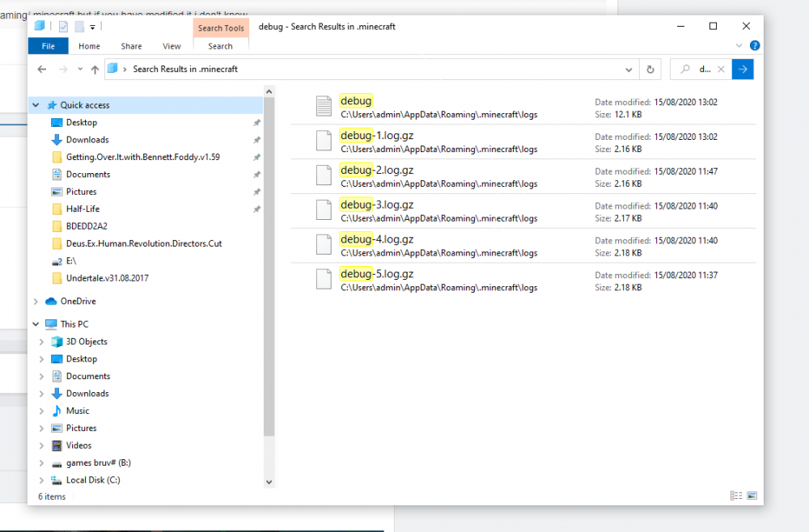Select OneDrive in navigation pane
This screenshot has height=532, width=809.
pos(78,301)
